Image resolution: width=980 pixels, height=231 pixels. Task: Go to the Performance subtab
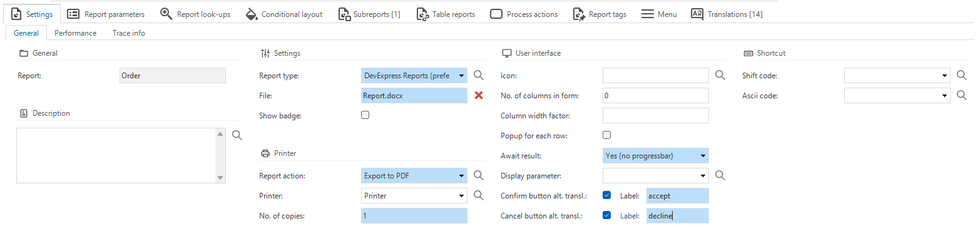[75, 33]
